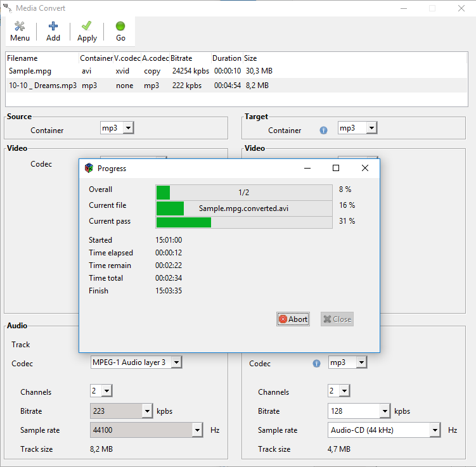Screen dimensions: 476x467
Task: Click the Started time 15:01:00
Action: [x=169, y=240]
